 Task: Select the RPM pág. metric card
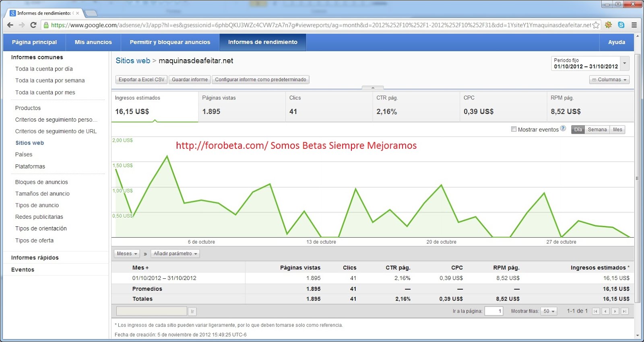(x=590, y=107)
